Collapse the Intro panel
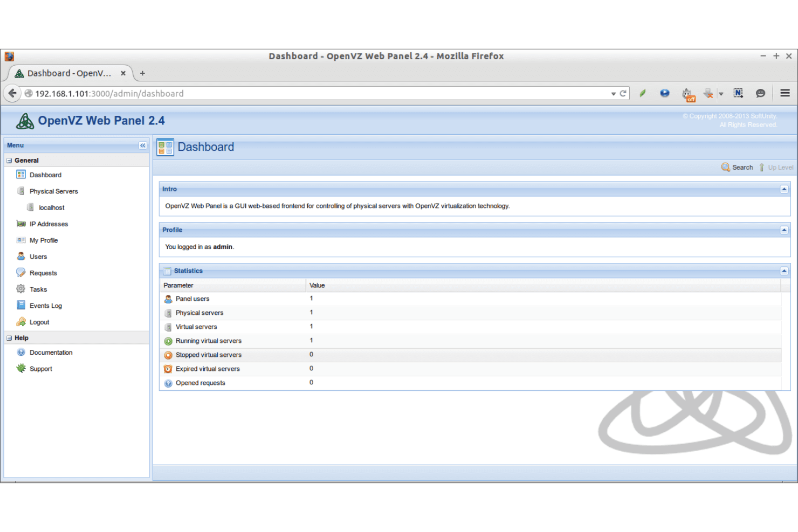 coord(785,189)
